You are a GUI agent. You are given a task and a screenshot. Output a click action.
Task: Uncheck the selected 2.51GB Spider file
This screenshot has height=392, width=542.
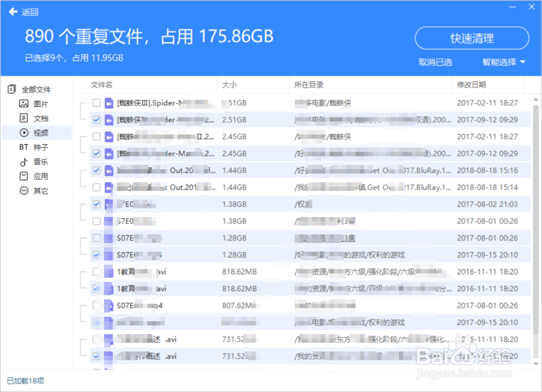[x=96, y=120]
